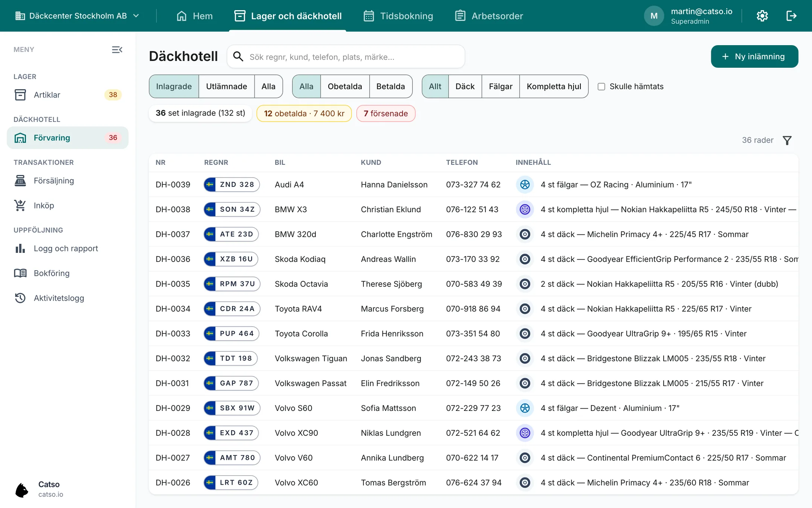Click rim icon for Hanna Danielsson row
Screen dimensions: 812x508
pyautogui.click(x=525, y=184)
